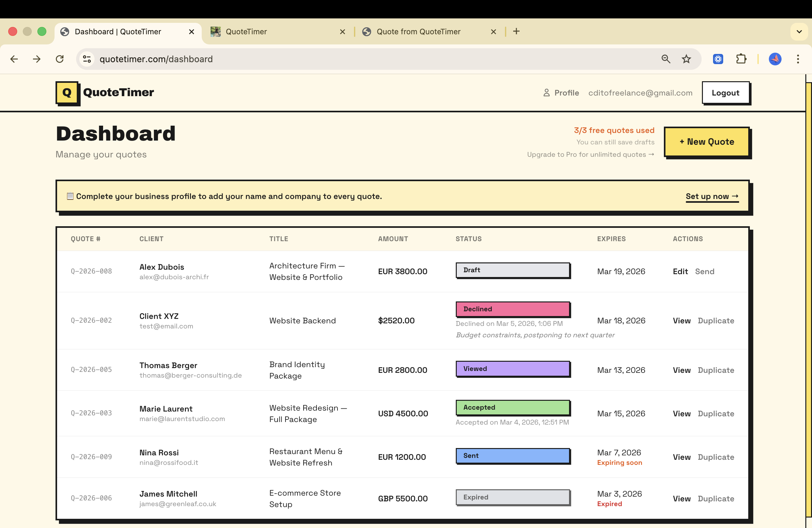This screenshot has width=812, height=528.
Task: Open Profile using the person icon
Action: click(547, 92)
